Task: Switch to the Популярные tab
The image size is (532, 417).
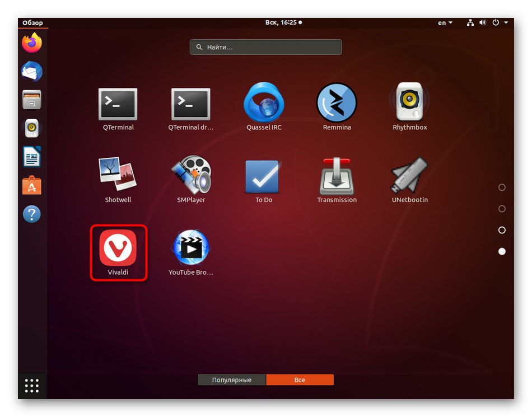Action: tap(232, 379)
